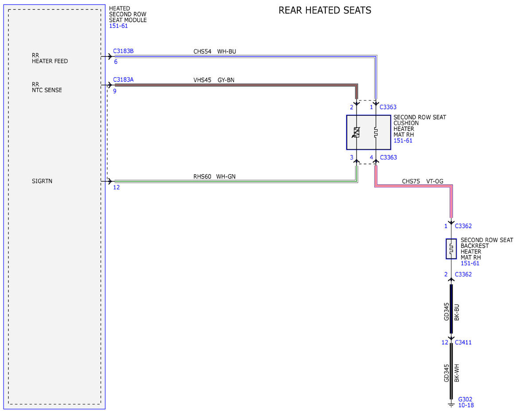This screenshot has width=532, height=411.
Task: Open the C3411 connector link
Action: pos(463,342)
